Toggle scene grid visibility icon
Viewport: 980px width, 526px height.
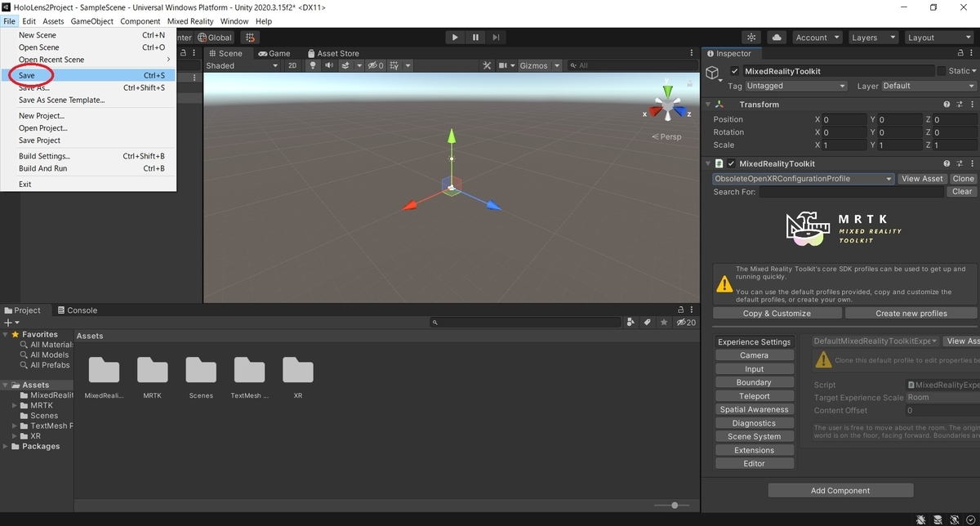(x=394, y=65)
